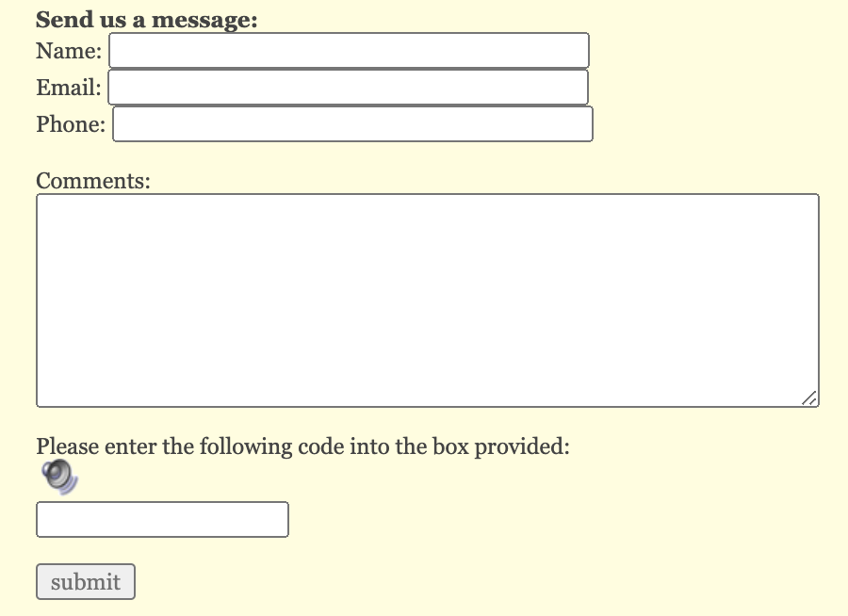Play the audio code speaker icon
The width and height of the screenshot is (848, 616).
[x=60, y=477]
